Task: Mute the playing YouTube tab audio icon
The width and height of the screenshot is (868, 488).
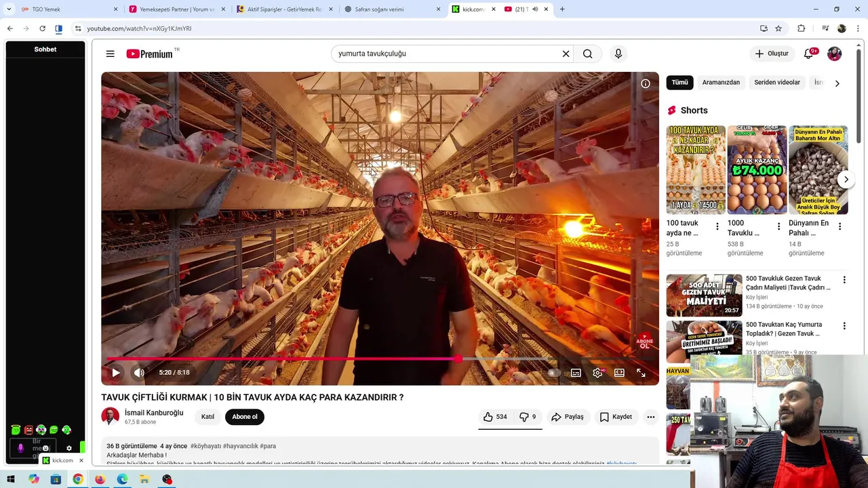Action: click(x=534, y=9)
